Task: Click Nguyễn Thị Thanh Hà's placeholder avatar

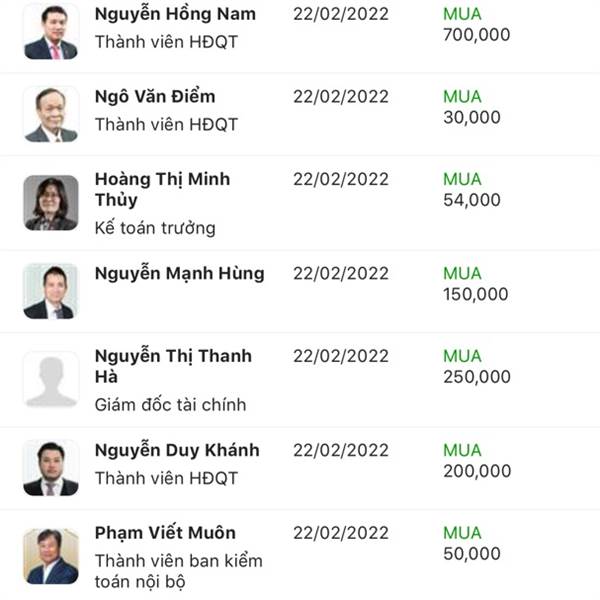Action: 51,380
